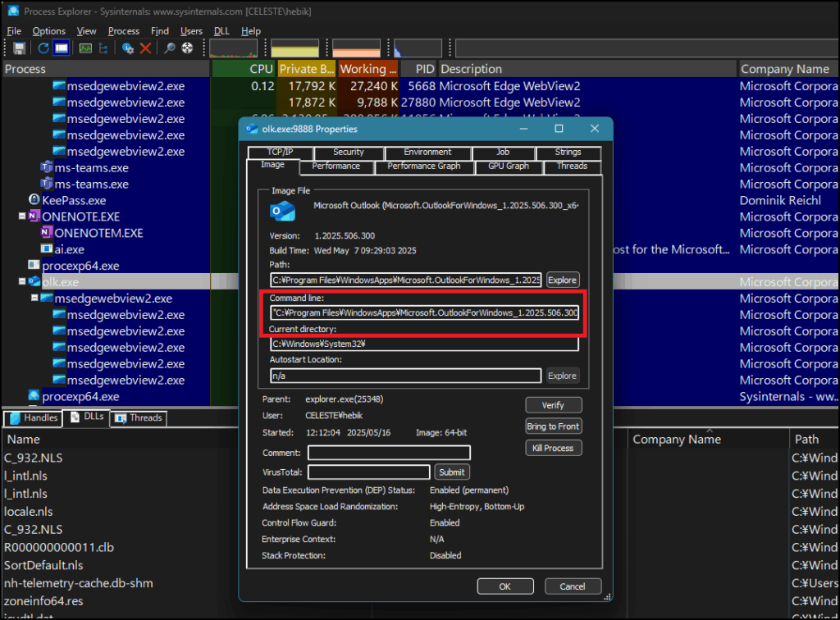Click the crosshair Find Window's Process icon

click(x=187, y=48)
